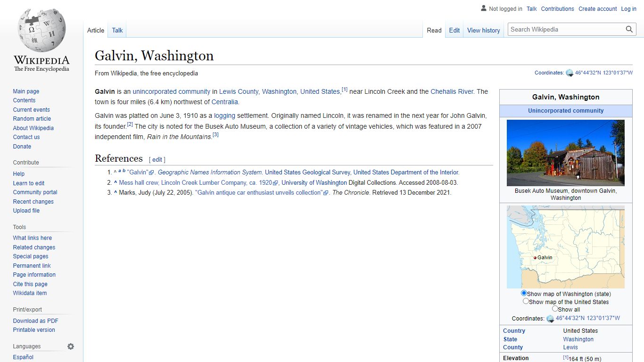Open the United States Geological Survey reference link
644x362 pixels.
click(307, 173)
